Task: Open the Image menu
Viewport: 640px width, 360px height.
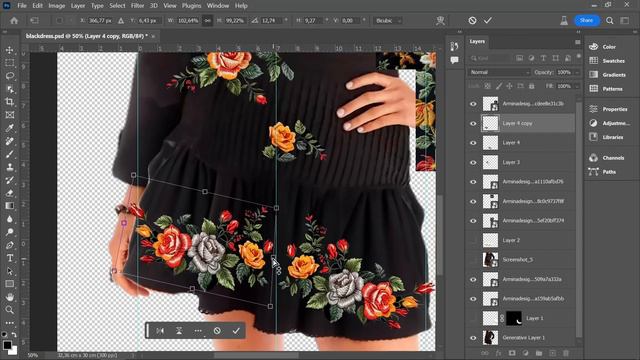Action: 57,6
